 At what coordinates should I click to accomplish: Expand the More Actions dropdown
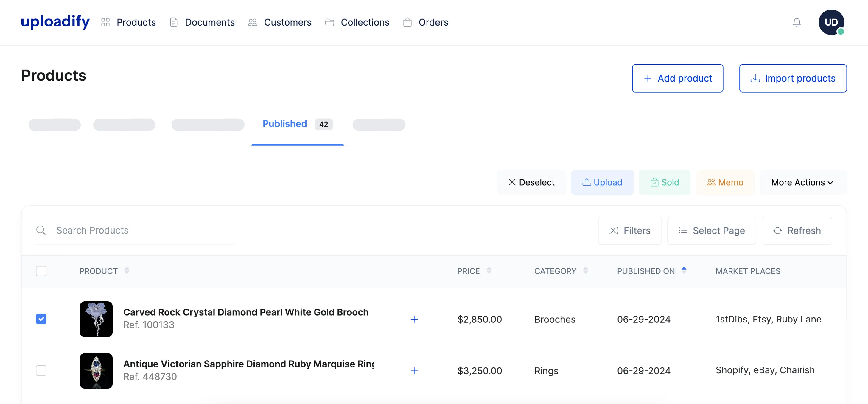click(802, 182)
